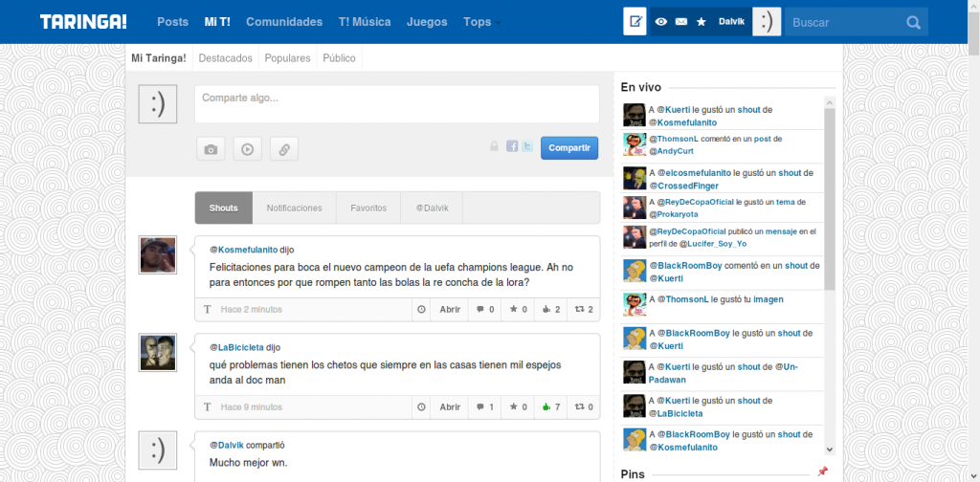Focus the Buscar search field
This screenshot has width=980, height=482.
click(845, 23)
